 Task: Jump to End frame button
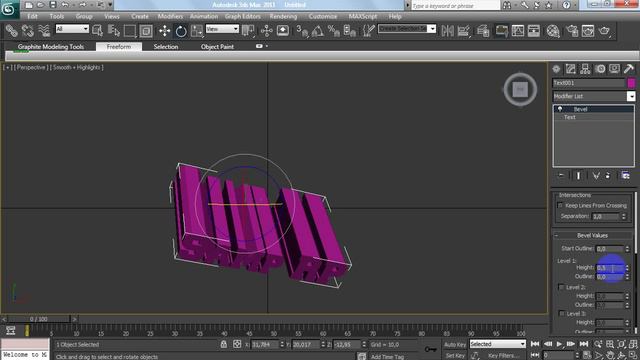pos(584,344)
